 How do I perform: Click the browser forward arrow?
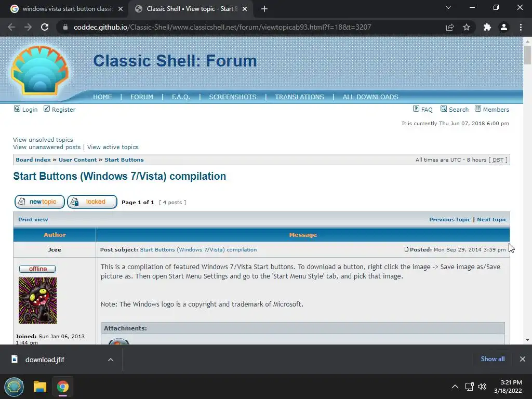(28, 27)
